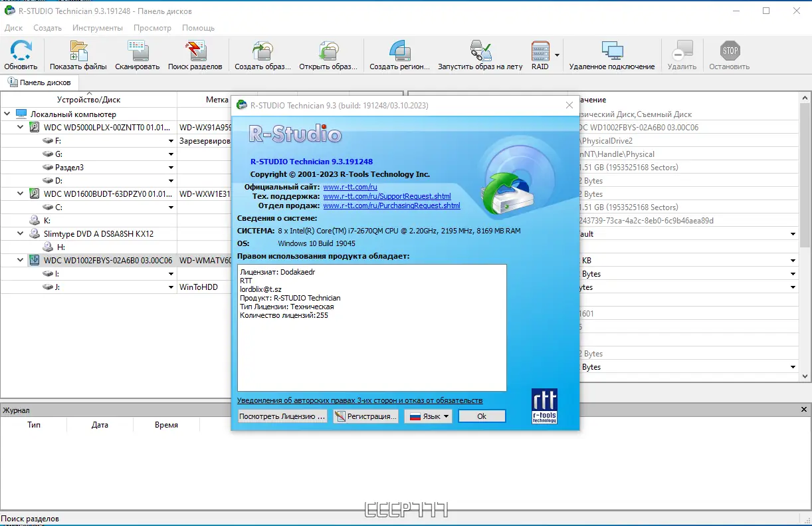
Task: Open the Создать menu
Action: click(48, 28)
